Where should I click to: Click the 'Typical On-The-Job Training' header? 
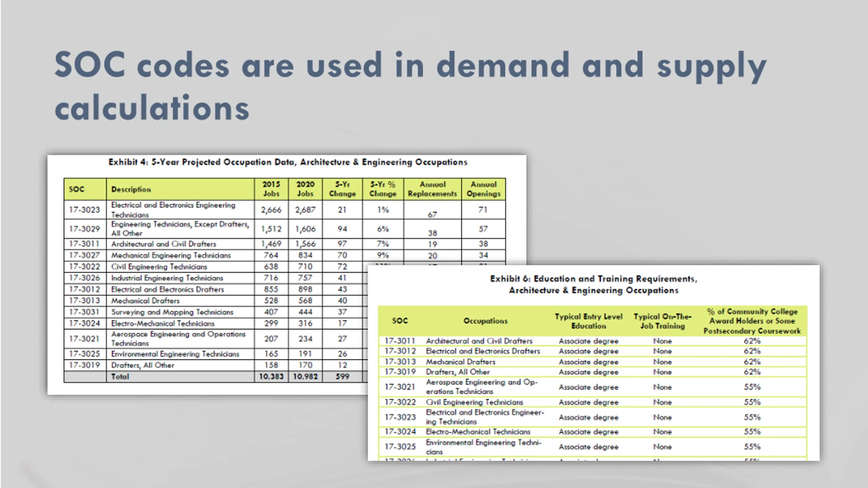tap(663, 321)
